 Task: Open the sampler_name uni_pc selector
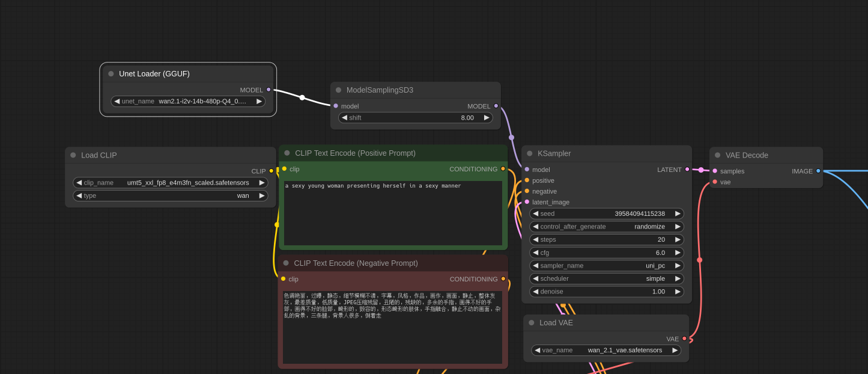[607, 265]
